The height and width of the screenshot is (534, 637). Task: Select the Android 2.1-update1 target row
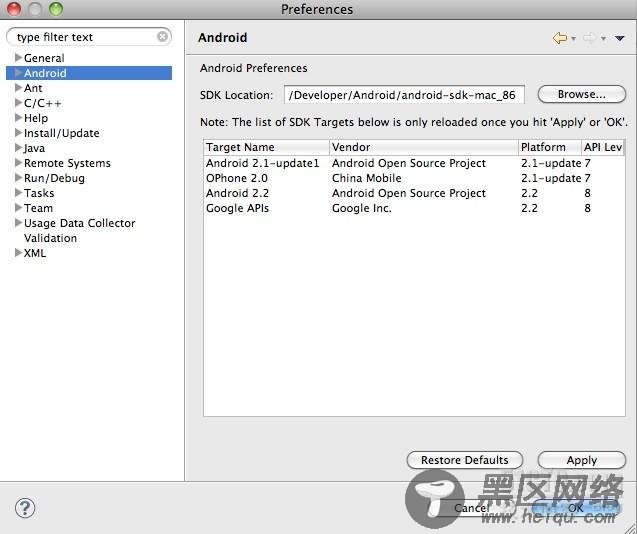coord(414,163)
